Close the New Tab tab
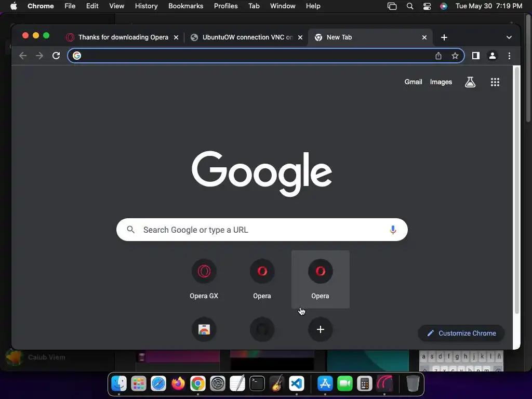Image resolution: width=532 pixels, height=399 pixels. click(x=424, y=37)
